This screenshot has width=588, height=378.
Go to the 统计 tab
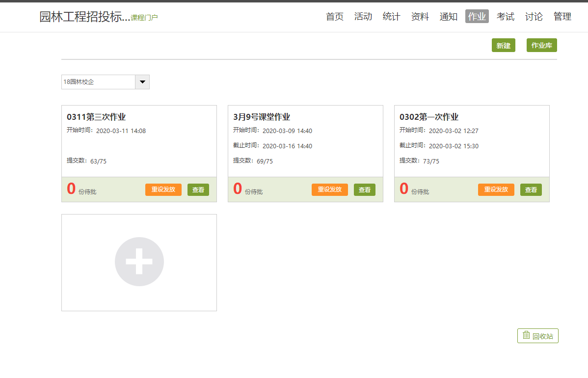tap(392, 17)
